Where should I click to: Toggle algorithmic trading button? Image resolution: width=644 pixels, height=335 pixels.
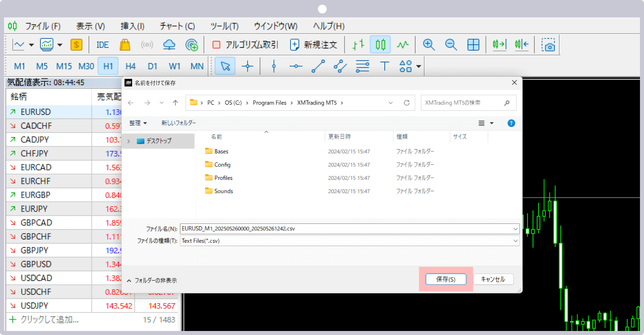click(245, 45)
